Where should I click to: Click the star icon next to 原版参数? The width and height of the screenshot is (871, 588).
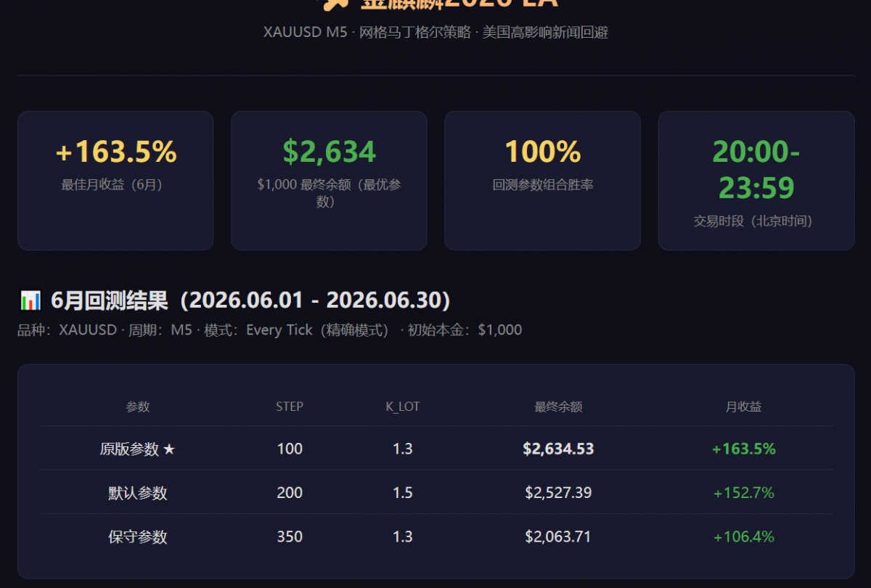[x=169, y=449]
